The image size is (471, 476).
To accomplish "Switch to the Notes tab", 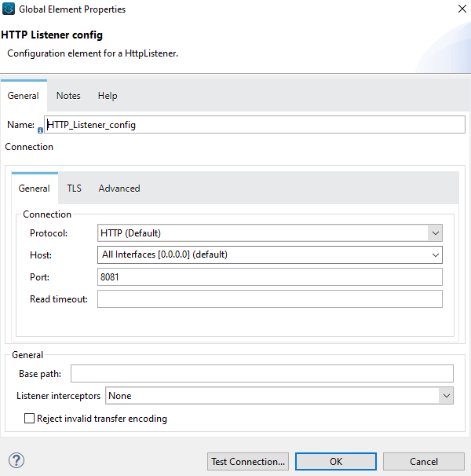I will click(68, 96).
